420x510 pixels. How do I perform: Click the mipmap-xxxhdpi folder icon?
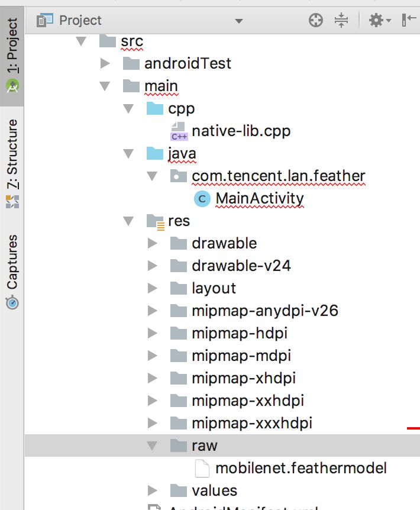click(x=179, y=423)
